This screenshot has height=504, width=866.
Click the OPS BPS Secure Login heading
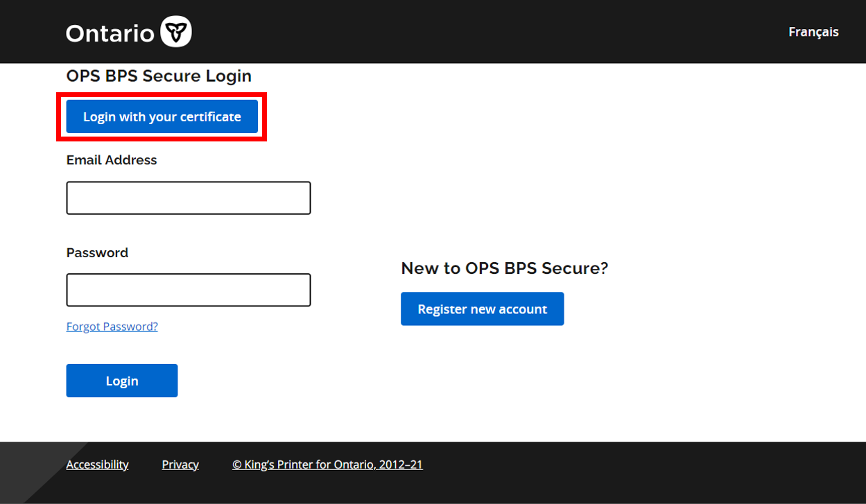click(159, 76)
